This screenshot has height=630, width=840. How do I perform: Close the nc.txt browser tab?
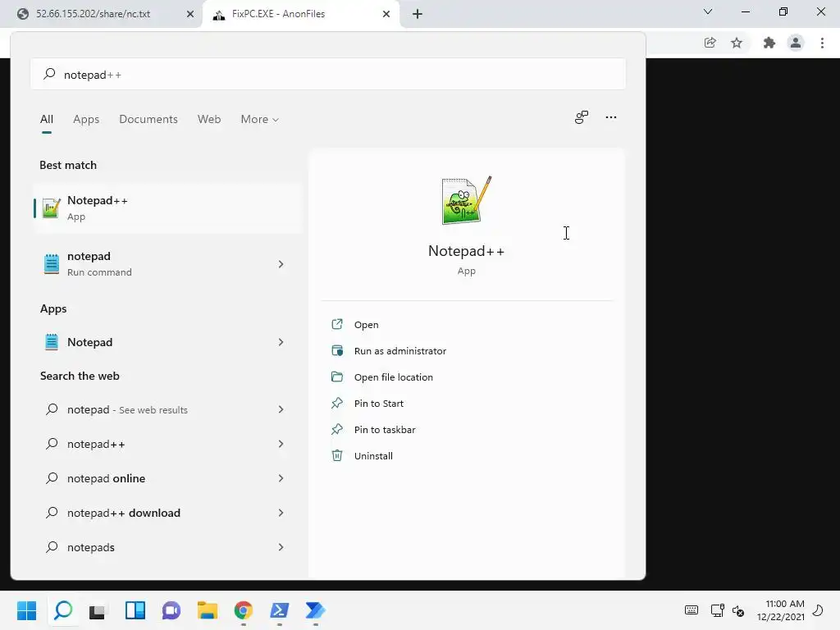190,14
